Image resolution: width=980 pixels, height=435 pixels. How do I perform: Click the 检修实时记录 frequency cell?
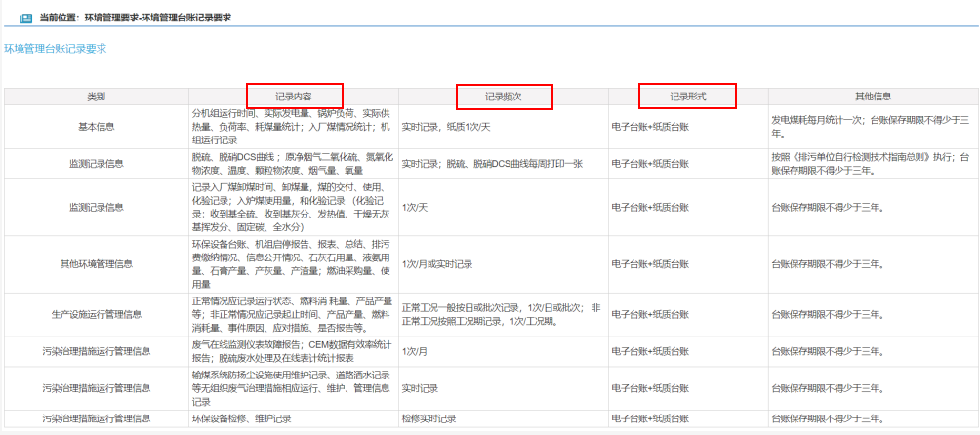[x=429, y=418]
